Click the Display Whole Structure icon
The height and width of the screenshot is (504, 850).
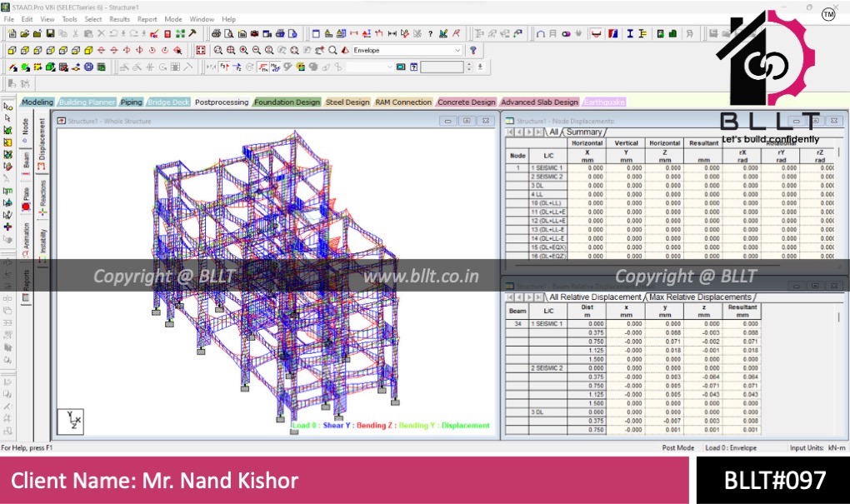click(201, 50)
